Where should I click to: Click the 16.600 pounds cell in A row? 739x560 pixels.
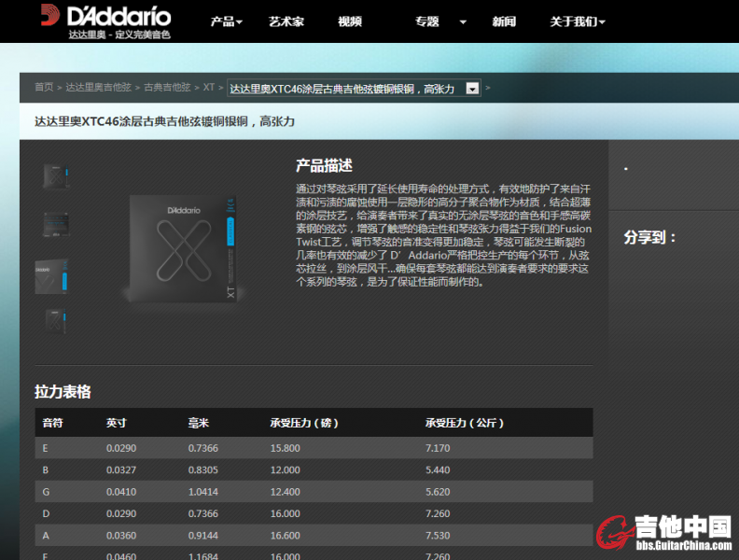(x=286, y=536)
